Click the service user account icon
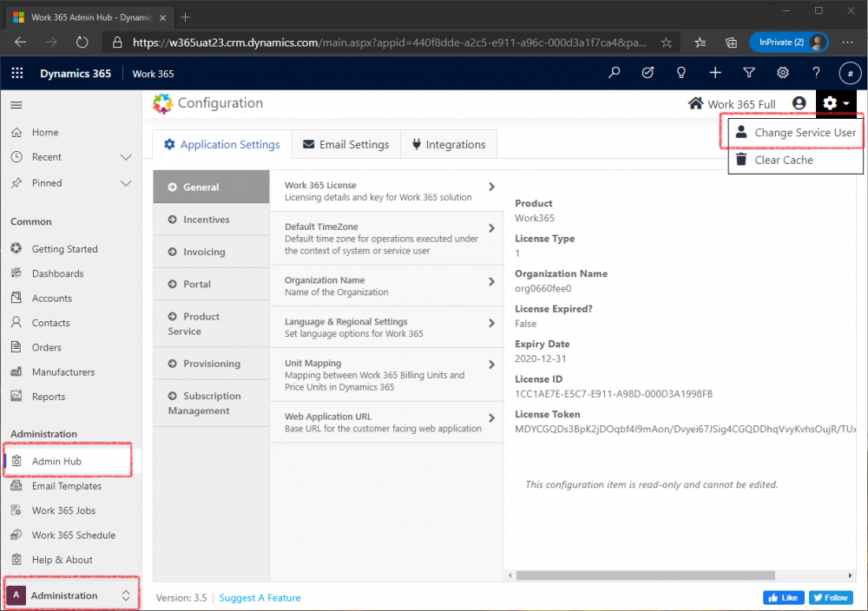The height and width of the screenshot is (611, 868). pyautogui.click(x=799, y=103)
